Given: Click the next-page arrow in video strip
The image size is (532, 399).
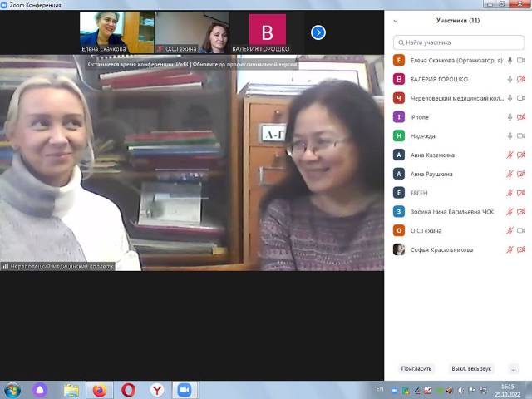Looking at the screenshot, I should [x=318, y=32].
